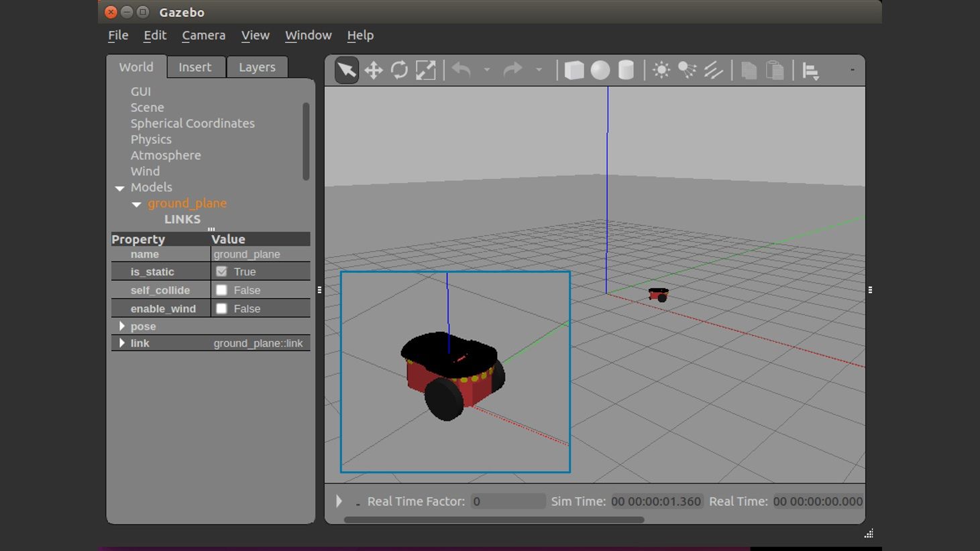Expand the simulation playback panel
Image resolution: width=980 pixels, height=551 pixels.
click(339, 501)
